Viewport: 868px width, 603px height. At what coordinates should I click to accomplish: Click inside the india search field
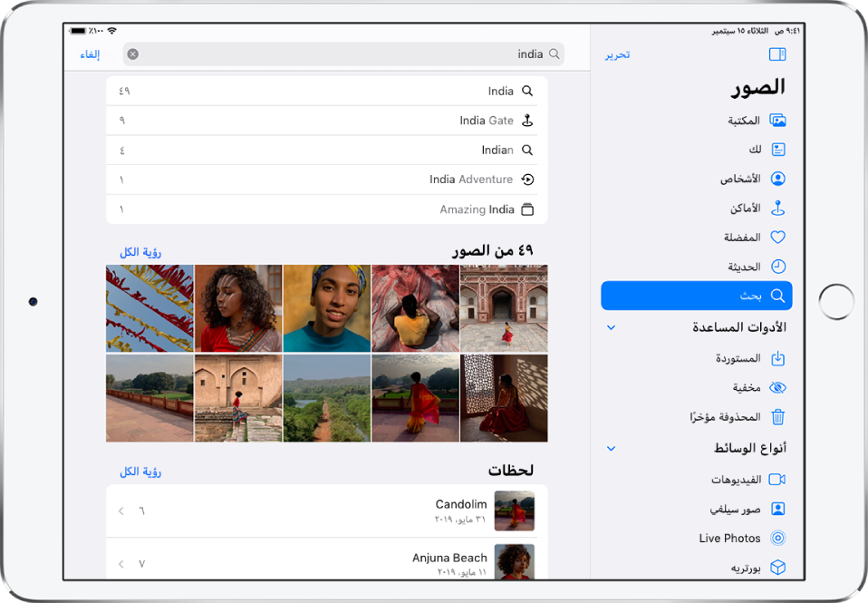tap(344, 54)
